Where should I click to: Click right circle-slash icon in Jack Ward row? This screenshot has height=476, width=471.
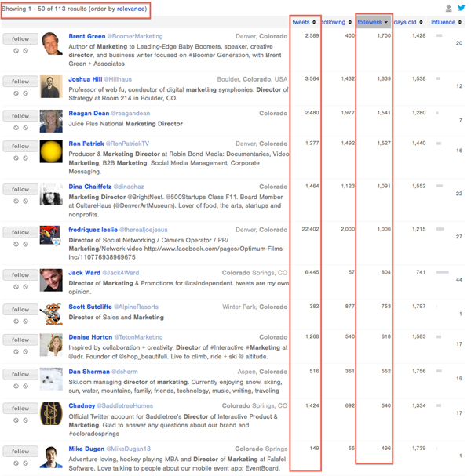(x=26, y=287)
